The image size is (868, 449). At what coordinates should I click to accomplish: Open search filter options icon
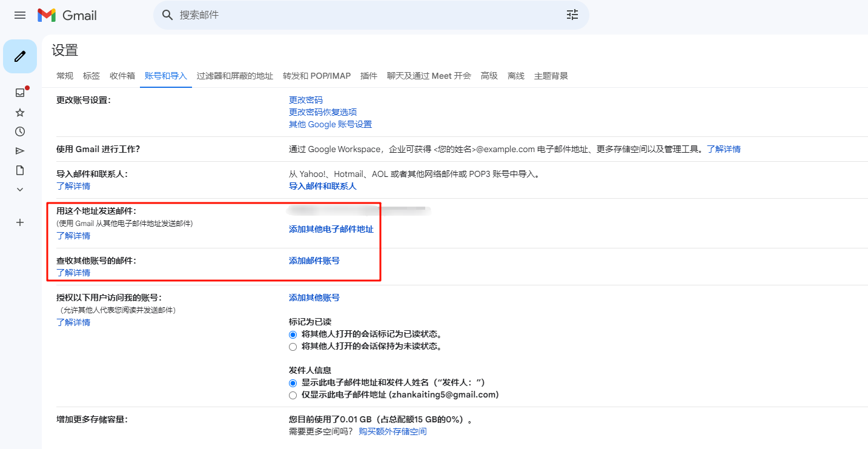click(572, 15)
